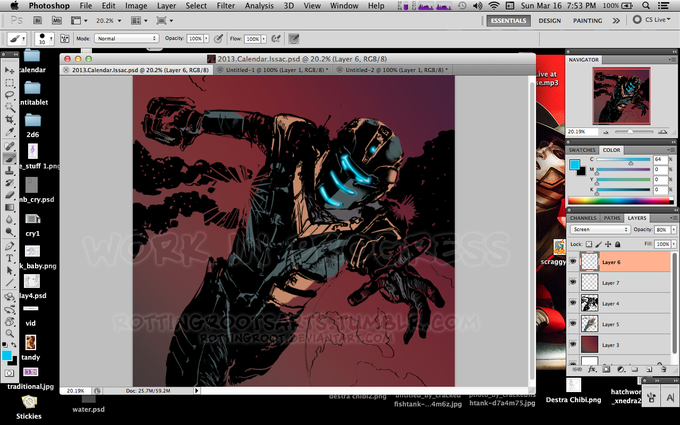Screen dimensions: 680x425
Task: Switch to Untitled-1 document tab
Action: (x=273, y=70)
